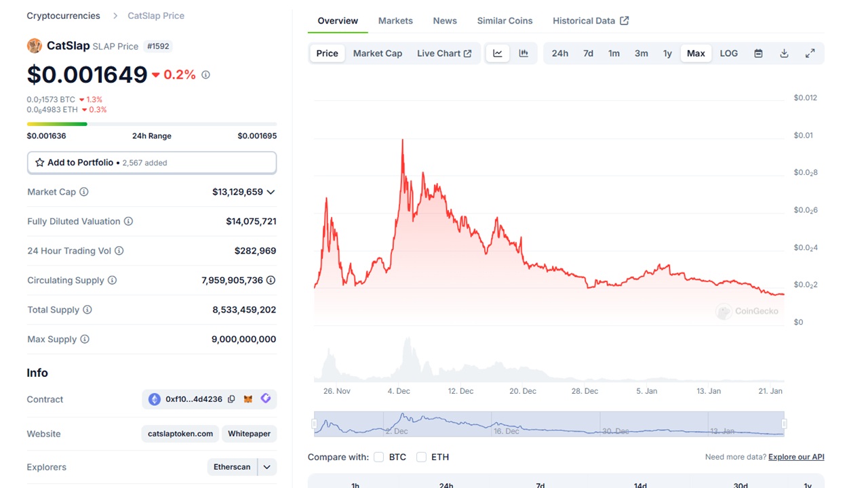Select the Market Cap chart option
Screen dimensions: 868x488
378,54
